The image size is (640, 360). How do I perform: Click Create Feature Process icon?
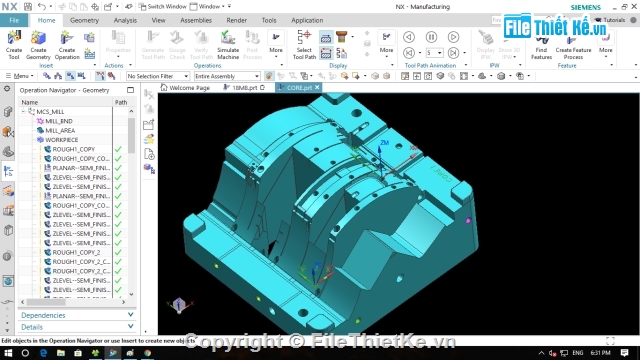(573, 48)
